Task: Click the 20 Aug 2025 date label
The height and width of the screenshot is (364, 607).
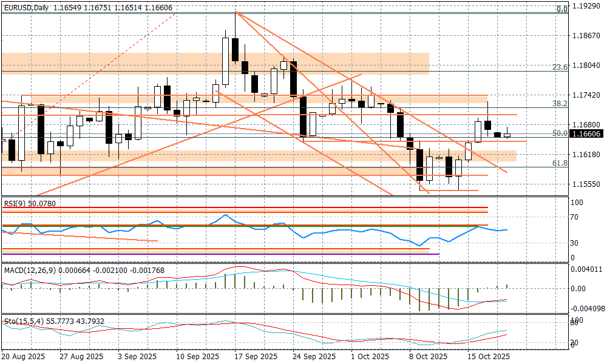Action: click(x=24, y=357)
